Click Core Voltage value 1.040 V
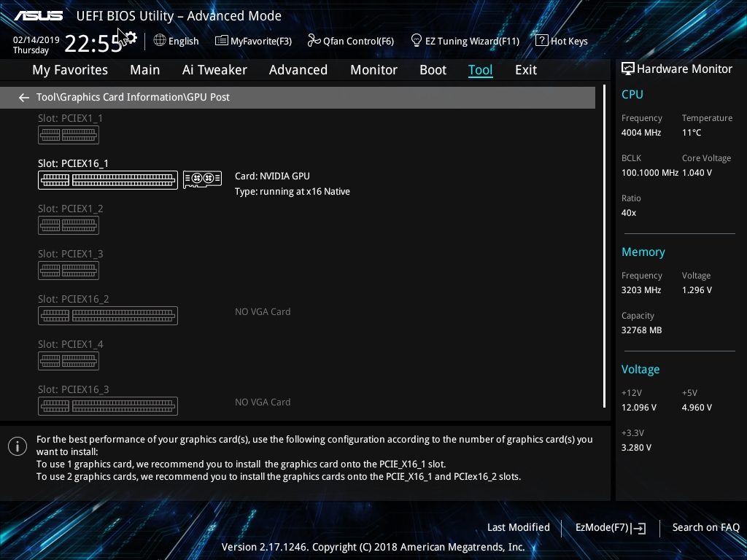The image size is (747, 560). click(697, 173)
